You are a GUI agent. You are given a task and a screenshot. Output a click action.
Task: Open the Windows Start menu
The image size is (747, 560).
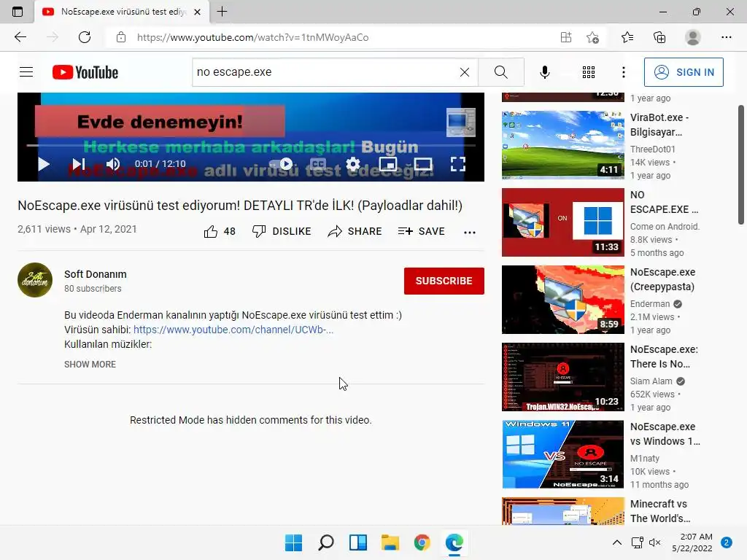pos(293,542)
